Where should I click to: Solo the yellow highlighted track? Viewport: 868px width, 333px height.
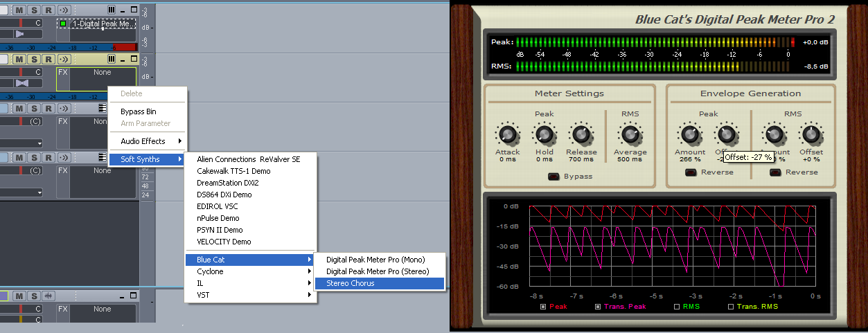34,59
